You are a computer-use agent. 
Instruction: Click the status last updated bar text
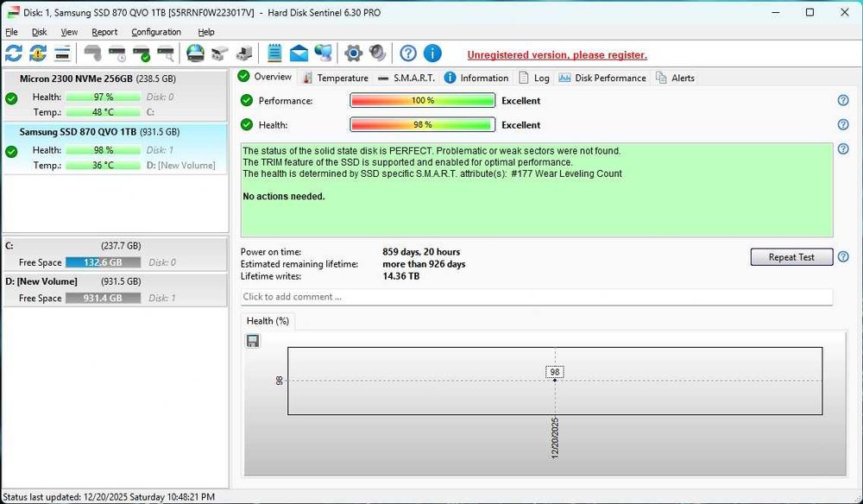[x=109, y=497]
